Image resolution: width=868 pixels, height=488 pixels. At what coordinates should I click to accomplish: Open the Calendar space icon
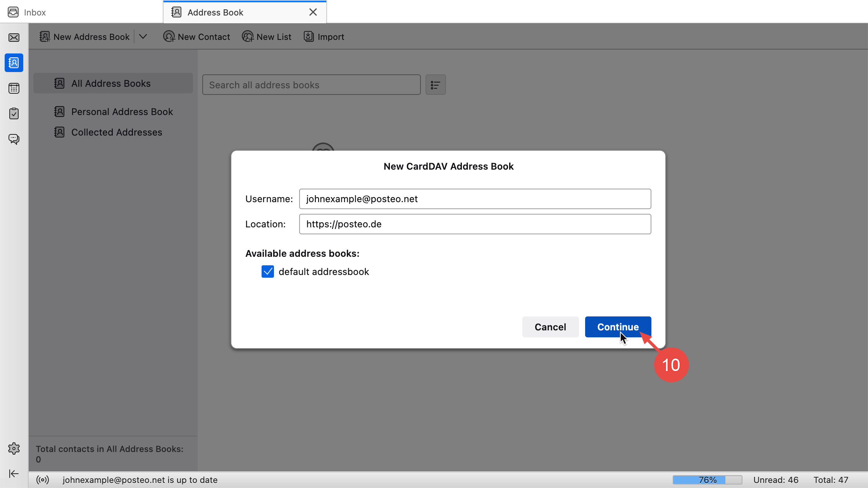click(x=14, y=88)
